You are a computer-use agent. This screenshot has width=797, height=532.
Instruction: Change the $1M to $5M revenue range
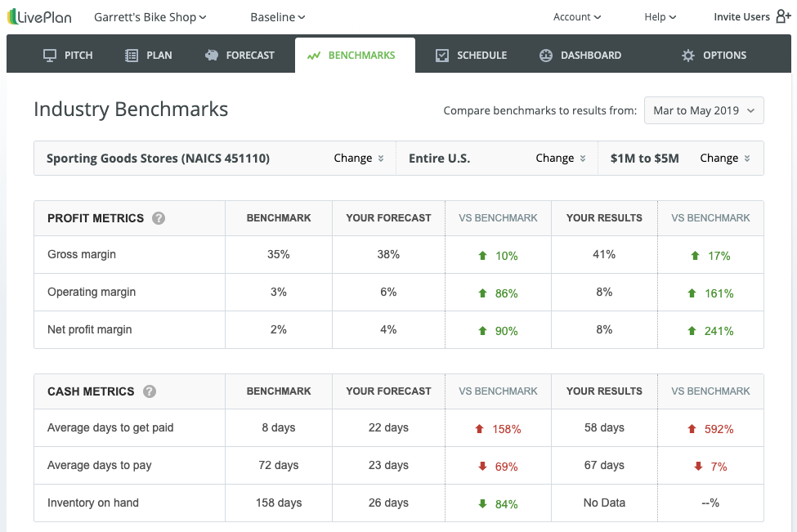(x=724, y=158)
